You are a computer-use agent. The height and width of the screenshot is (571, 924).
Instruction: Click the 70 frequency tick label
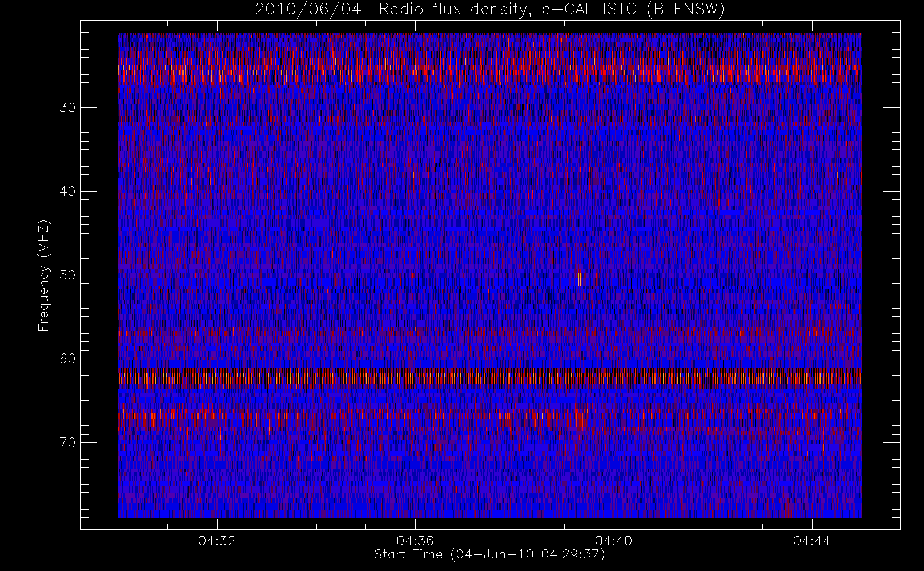coord(67,443)
